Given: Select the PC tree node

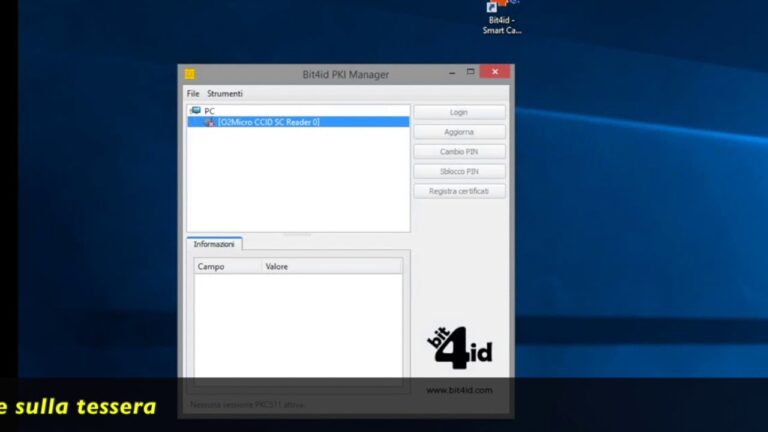Looking at the screenshot, I should coord(209,111).
